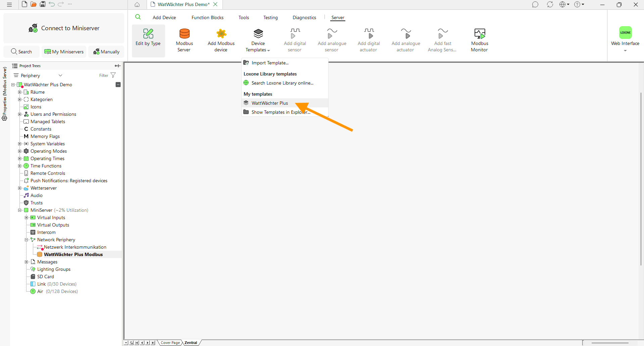Open the Loxone Web Interface
Image resolution: width=644 pixels, height=346 pixels.
click(x=625, y=39)
